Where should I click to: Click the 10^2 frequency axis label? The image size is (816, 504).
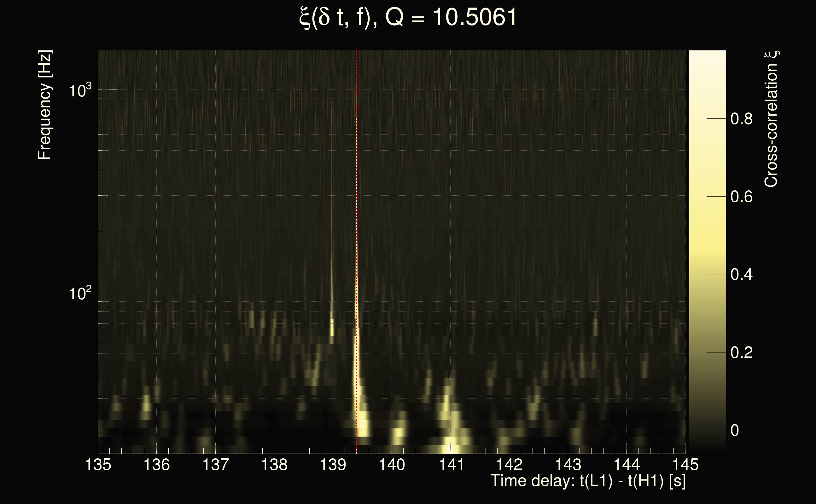79,293
